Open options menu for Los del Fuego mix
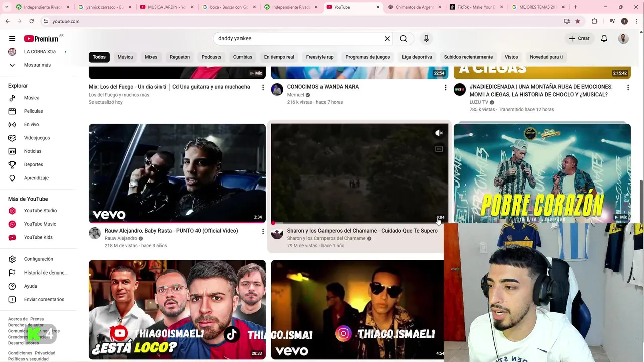This screenshot has height=362, width=644. pyautogui.click(x=263, y=87)
